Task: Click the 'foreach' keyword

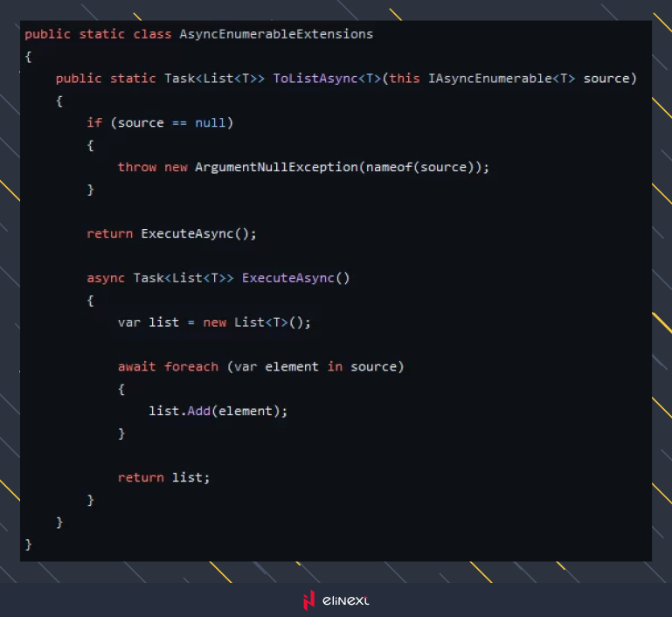Action: pos(191,366)
